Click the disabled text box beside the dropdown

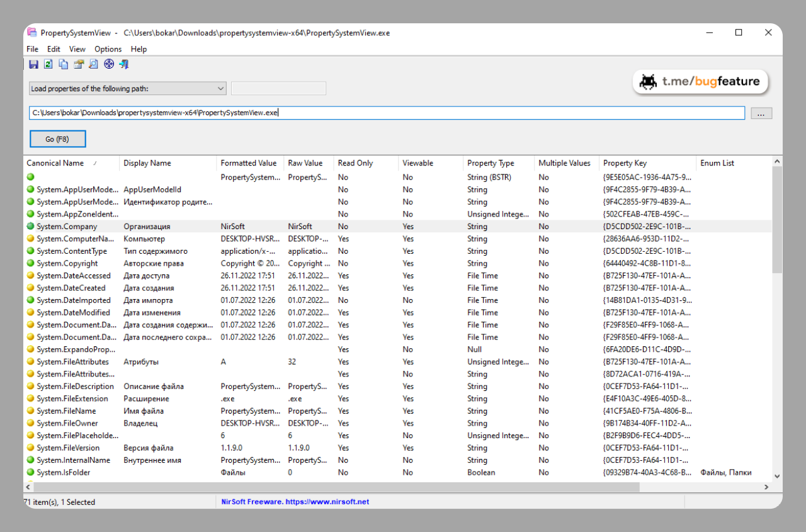click(x=278, y=89)
